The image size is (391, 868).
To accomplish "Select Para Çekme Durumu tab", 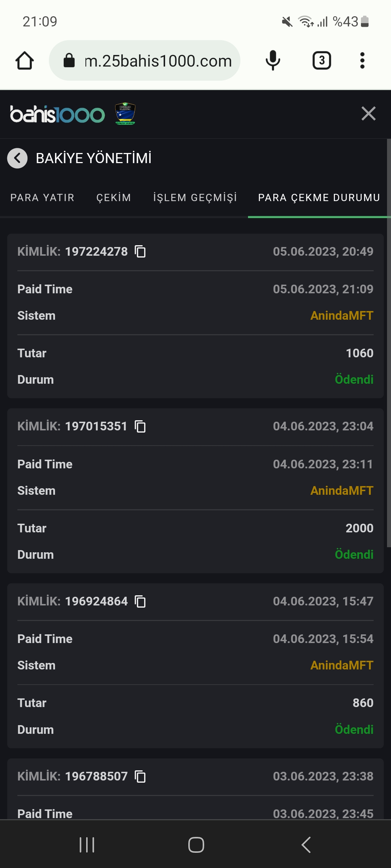I will point(319,197).
